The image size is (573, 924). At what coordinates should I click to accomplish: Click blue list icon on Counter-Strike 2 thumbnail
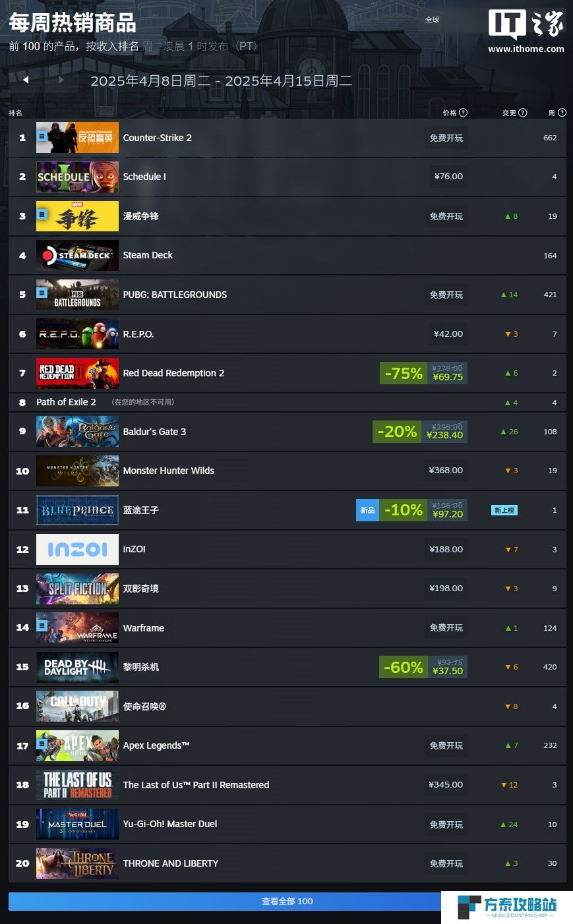42,136
